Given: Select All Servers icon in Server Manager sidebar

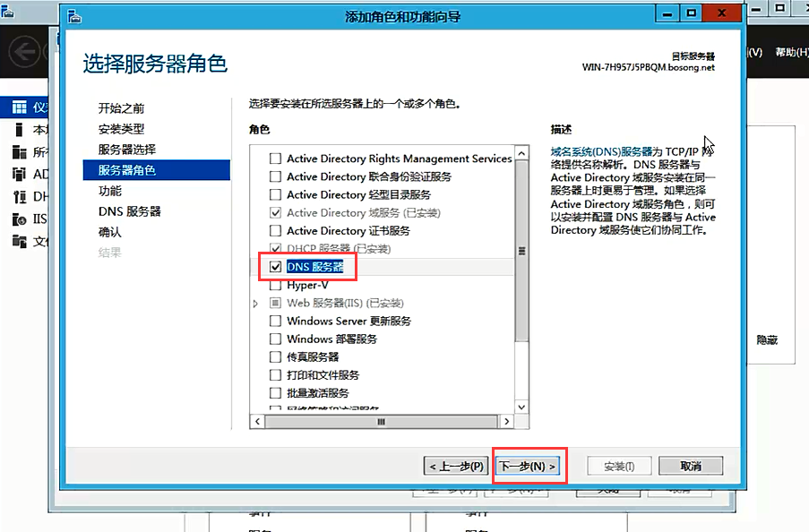Looking at the screenshot, I should click(20, 151).
